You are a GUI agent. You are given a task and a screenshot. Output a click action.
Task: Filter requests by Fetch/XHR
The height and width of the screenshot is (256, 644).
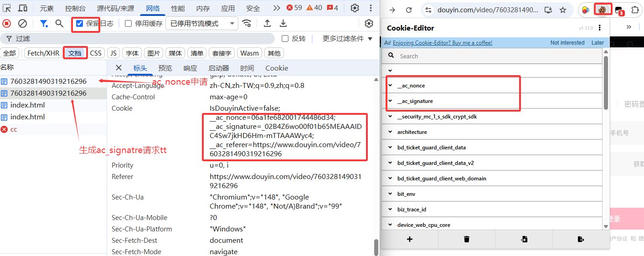[x=43, y=53]
